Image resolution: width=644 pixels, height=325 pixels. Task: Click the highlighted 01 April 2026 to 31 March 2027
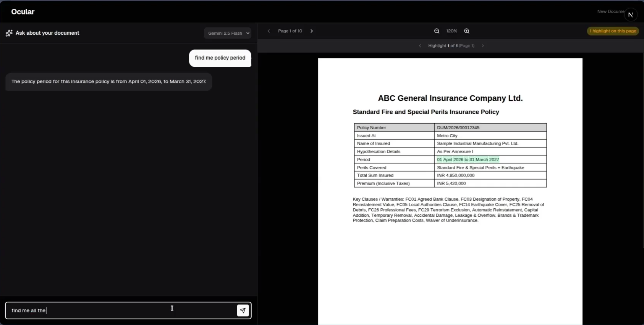pyautogui.click(x=468, y=159)
